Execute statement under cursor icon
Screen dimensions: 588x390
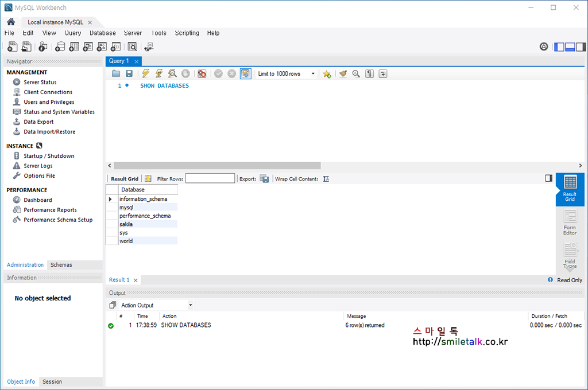pos(159,74)
